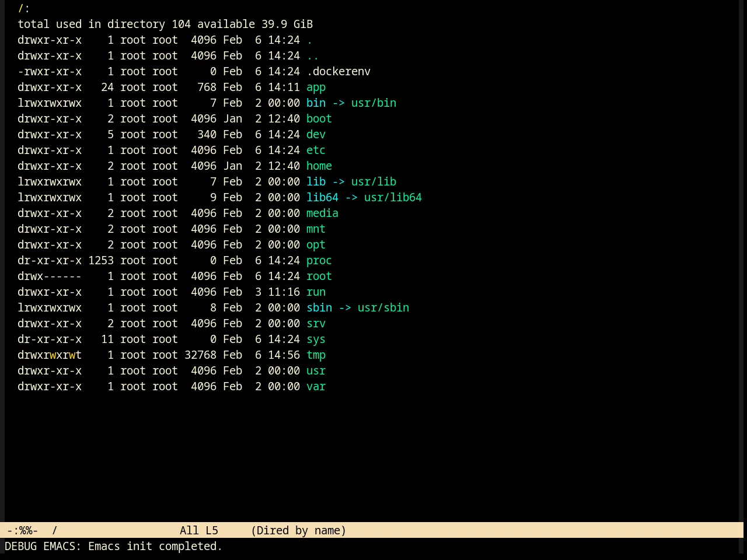Open the boot directory
The height and width of the screenshot is (560, 747).
point(319,119)
